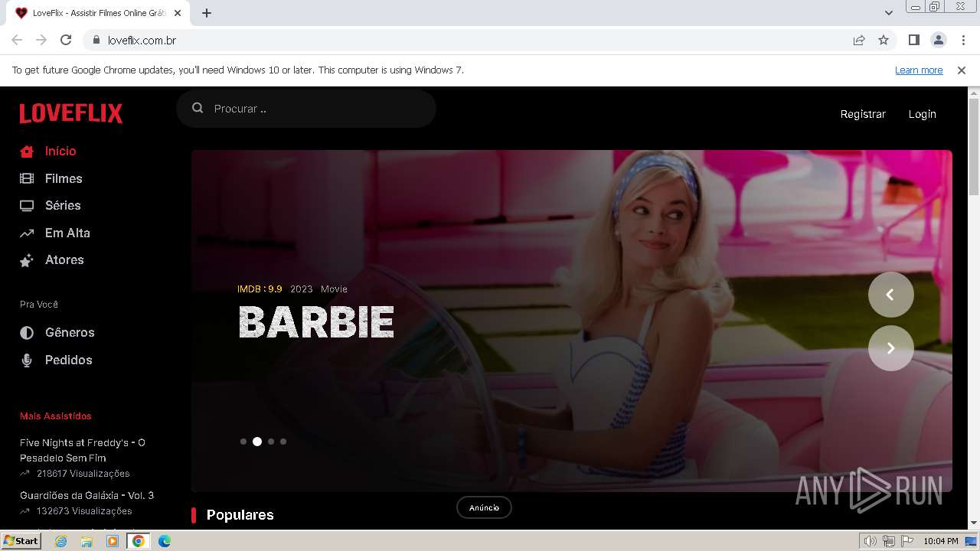Image resolution: width=980 pixels, height=551 pixels.
Task: Click the Filmes film strip icon
Action: click(27, 178)
